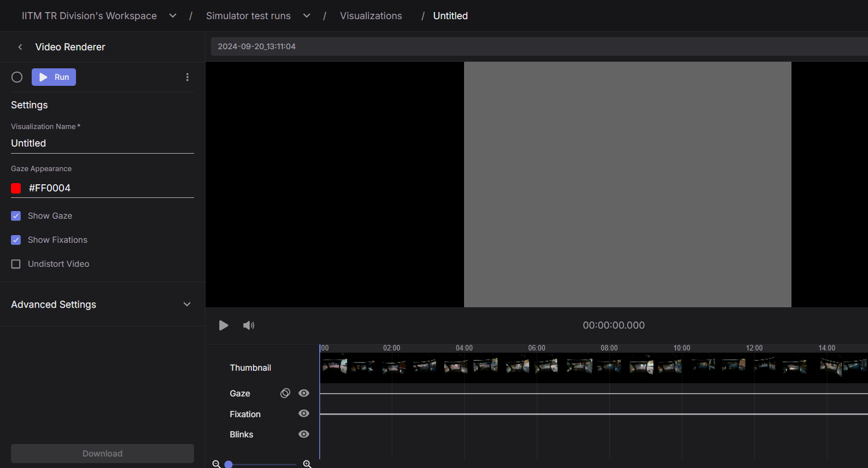The width and height of the screenshot is (868, 468).
Task: Play the video preview
Action: coord(224,325)
